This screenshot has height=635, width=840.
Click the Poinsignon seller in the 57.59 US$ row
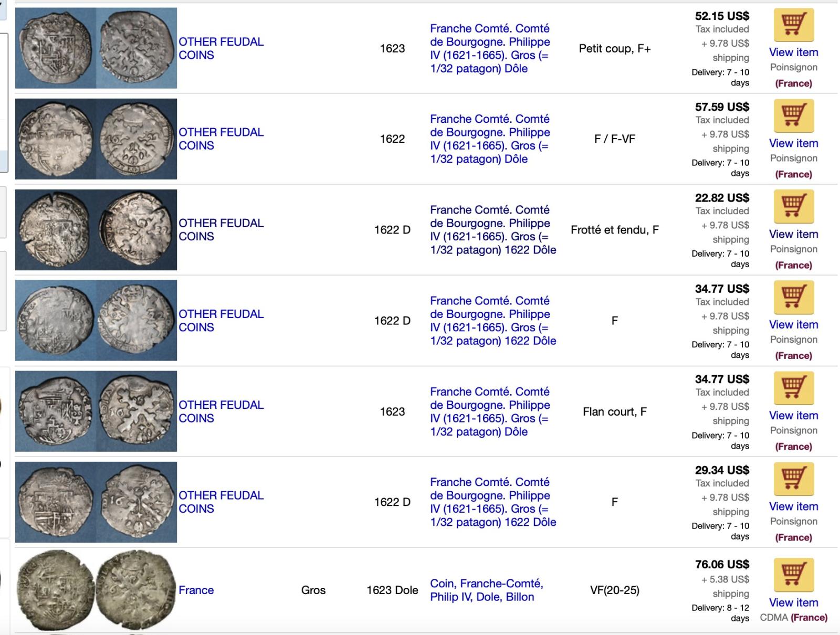click(x=793, y=158)
